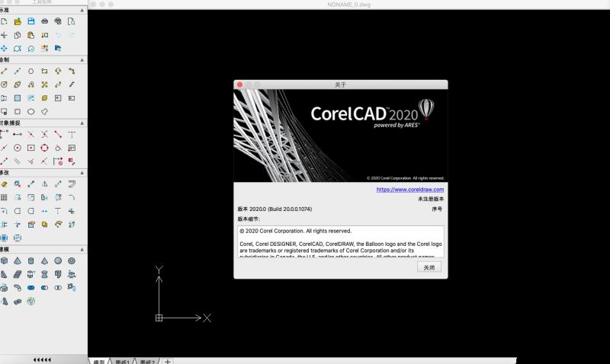This screenshot has width=610, height=364.
Task: Click the Intersect boolean icon
Action: [58, 288]
